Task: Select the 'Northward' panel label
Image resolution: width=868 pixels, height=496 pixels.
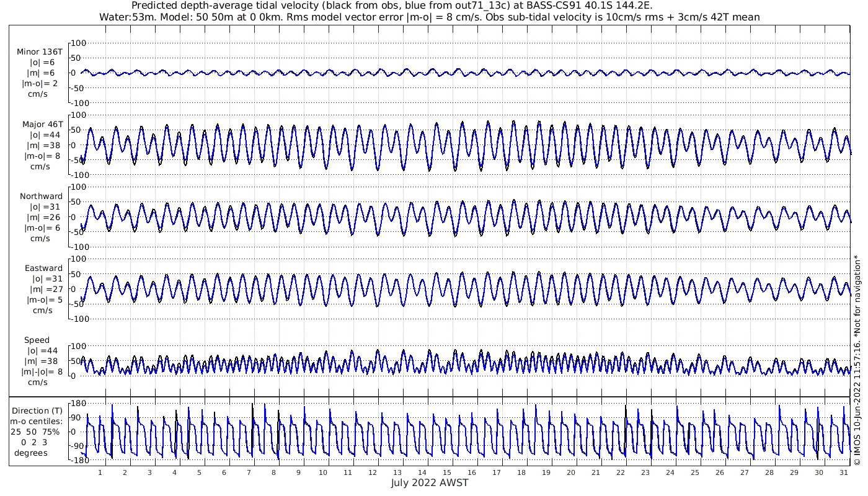Action: tap(41, 197)
